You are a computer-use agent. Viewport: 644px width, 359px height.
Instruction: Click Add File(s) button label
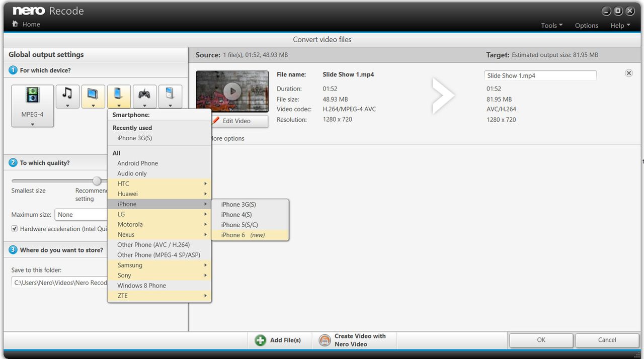tap(285, 340)
